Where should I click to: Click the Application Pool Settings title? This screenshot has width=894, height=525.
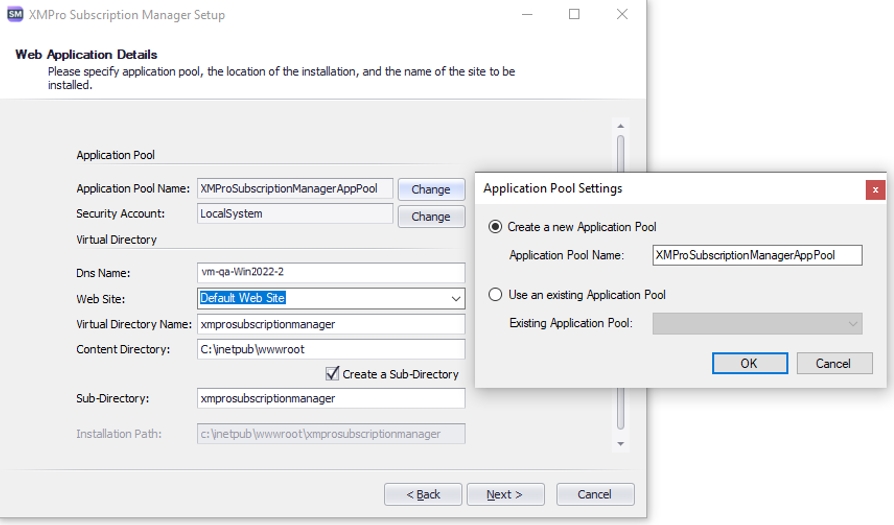click(x=552, y=189)
